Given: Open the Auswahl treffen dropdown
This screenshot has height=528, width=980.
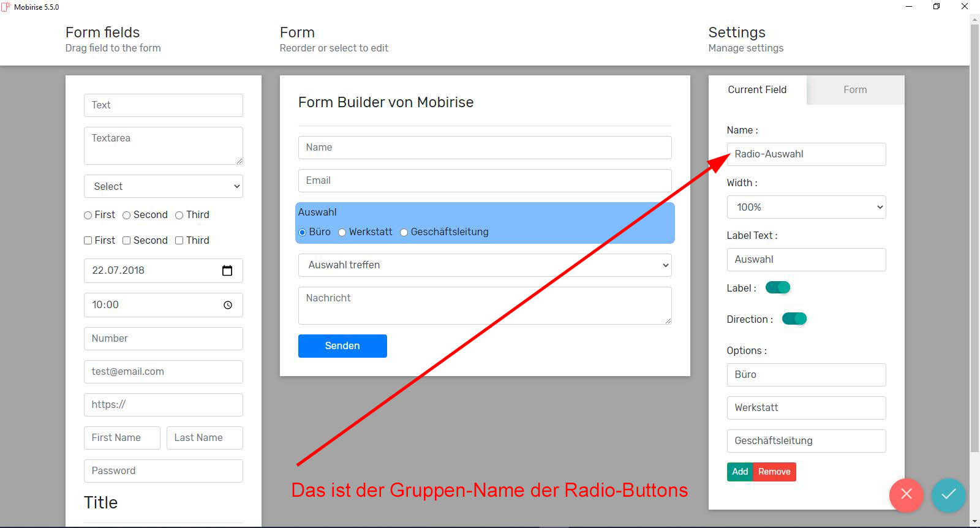Looking at the screenshot, I should tap(485, 265).
